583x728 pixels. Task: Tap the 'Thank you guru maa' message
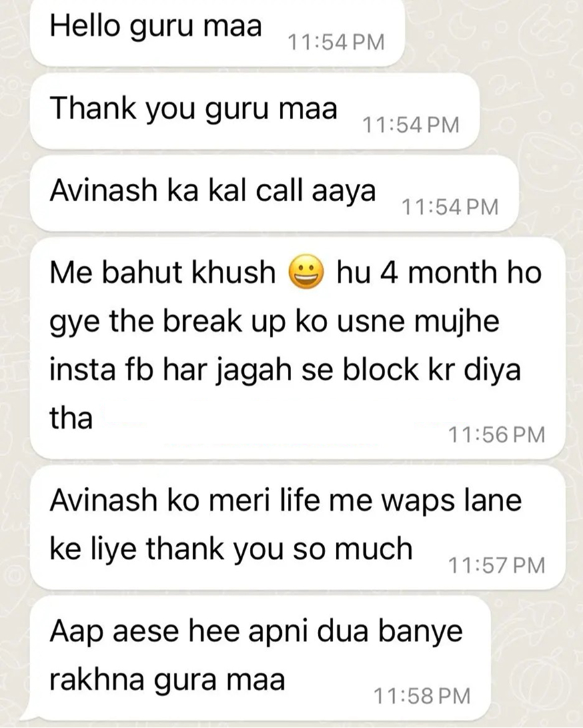click(254, 111)
